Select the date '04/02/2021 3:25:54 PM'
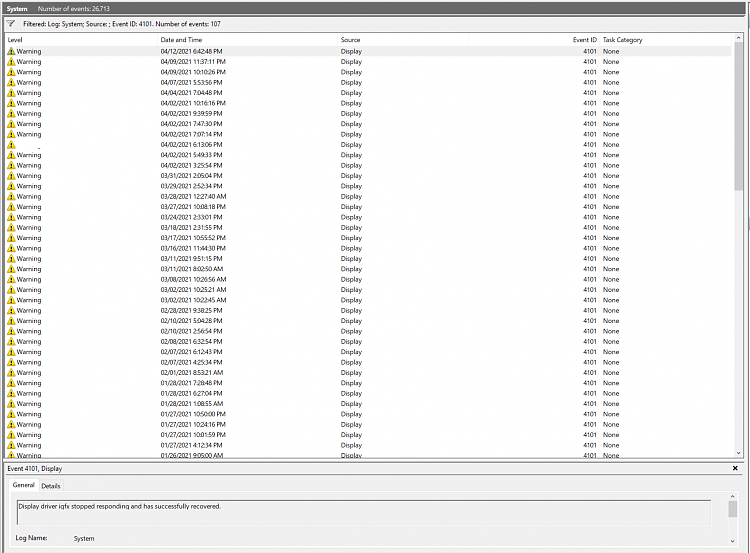This screenshot has height=553, width=750. point(191,166)
